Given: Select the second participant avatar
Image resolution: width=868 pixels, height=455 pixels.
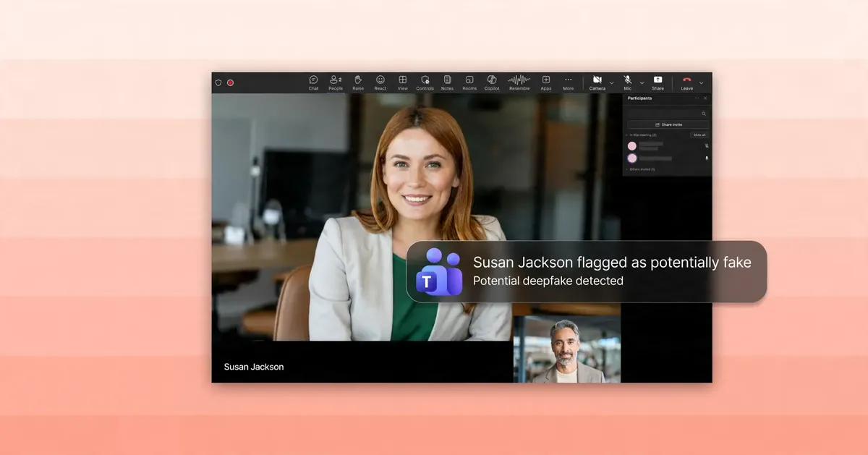Looking at the screenshot, I should click(632, 158).
